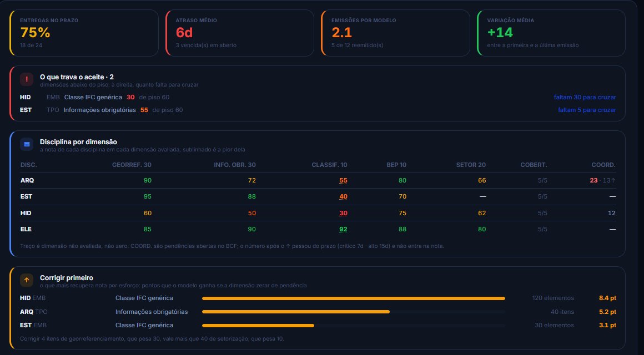Click the "5.2 pt" value

tap(607, 312)
